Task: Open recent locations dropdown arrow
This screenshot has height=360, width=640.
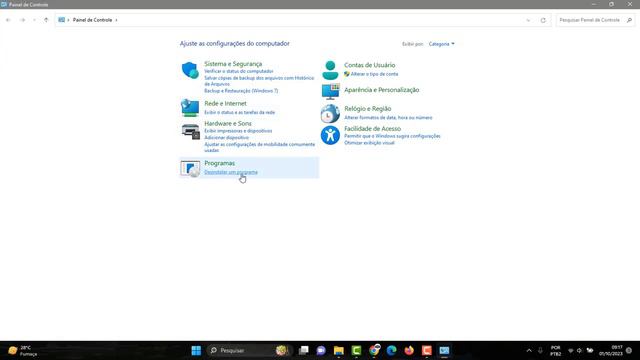Action: click(x=34, y=20)
